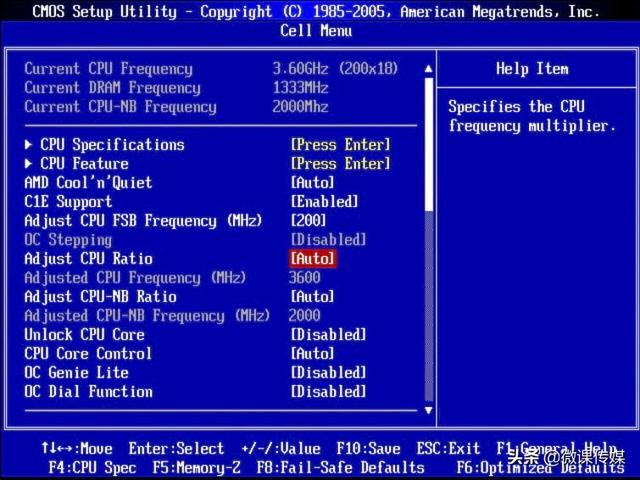Open CPU Specifications Press Enter value
640x480 pixels.
340,145
